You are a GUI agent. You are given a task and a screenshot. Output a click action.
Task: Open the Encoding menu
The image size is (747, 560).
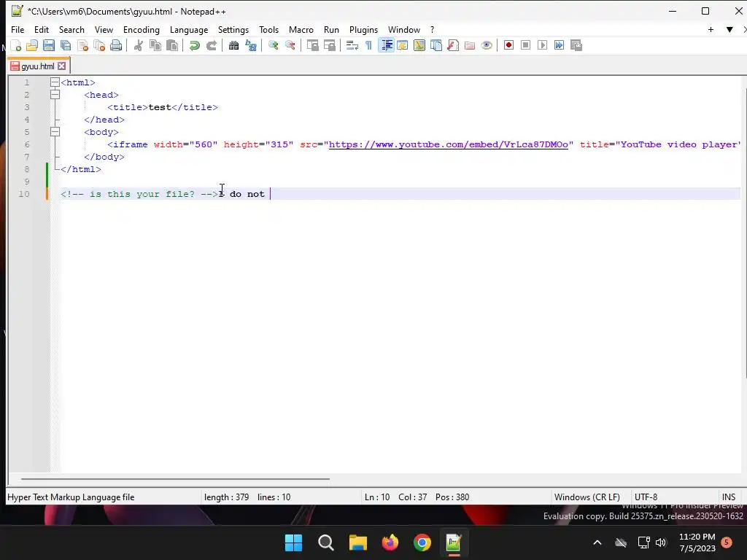(x=142, y=29)
